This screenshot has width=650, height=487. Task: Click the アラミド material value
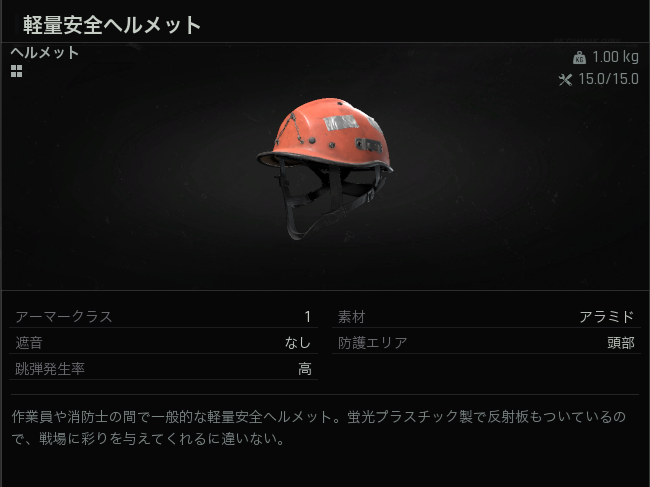pyautogui.click(x=606, y=317)
